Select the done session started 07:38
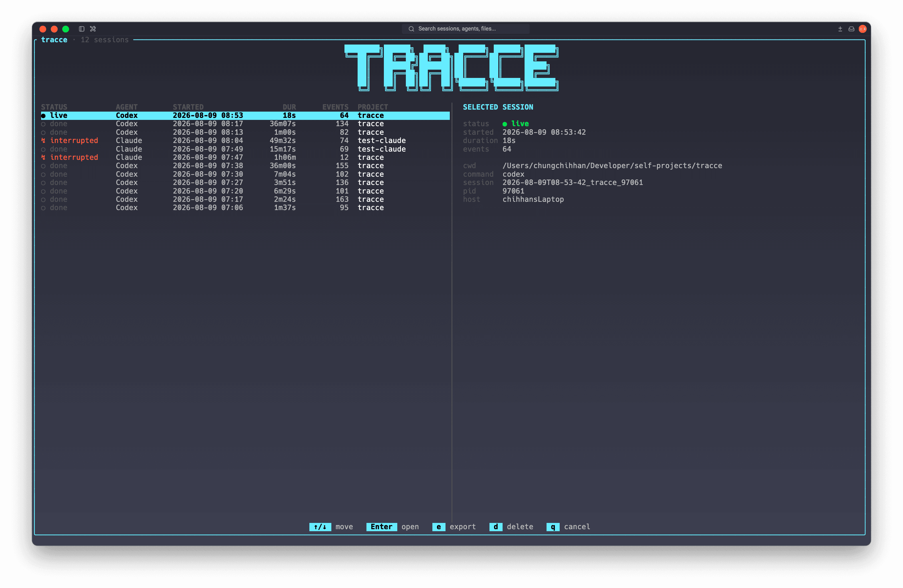Viewport: 903px width, 588px height. pyautogui.click(x=245, y=166)
